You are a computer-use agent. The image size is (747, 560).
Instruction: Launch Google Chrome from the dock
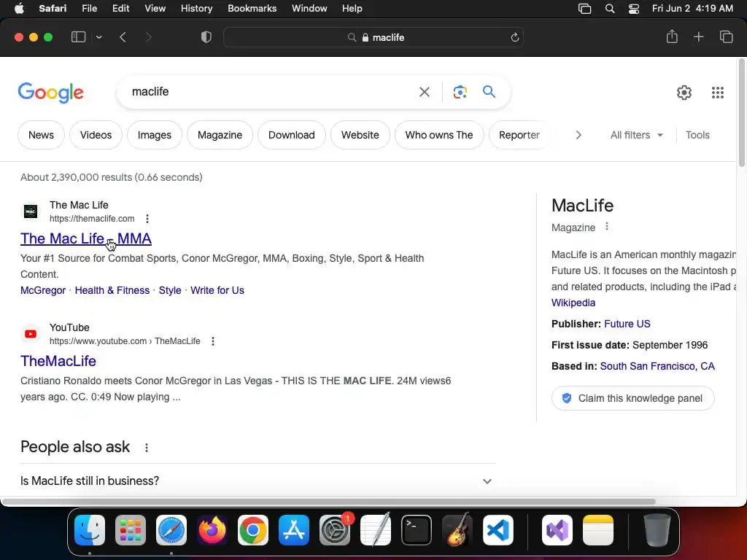(x=253, y=530)
